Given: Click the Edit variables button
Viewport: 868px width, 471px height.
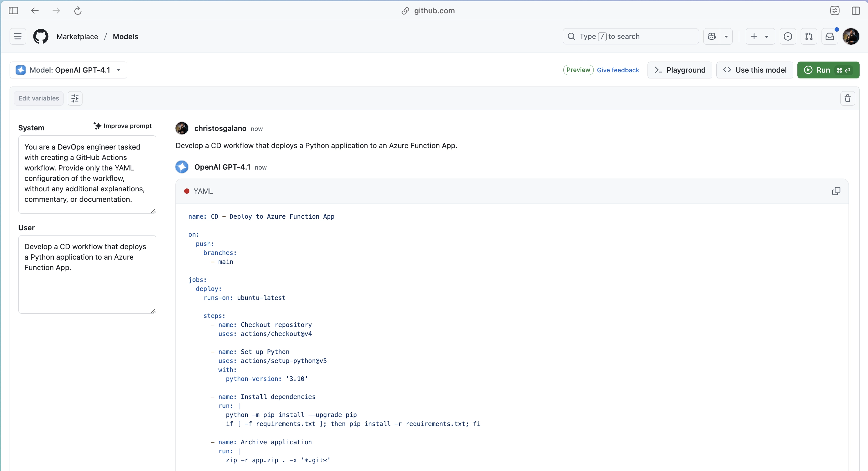Looking at the screenshot, I should [x=39, y=98].
